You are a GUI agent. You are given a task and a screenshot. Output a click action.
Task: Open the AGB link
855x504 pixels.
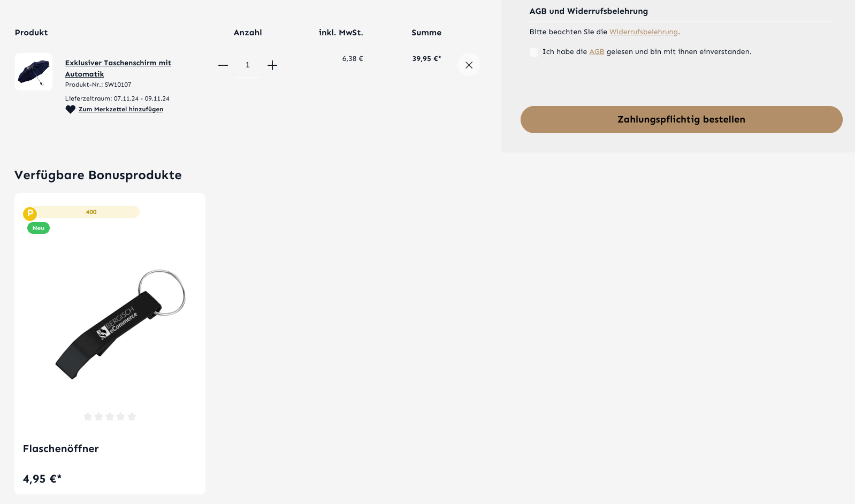tap(597, 52)
